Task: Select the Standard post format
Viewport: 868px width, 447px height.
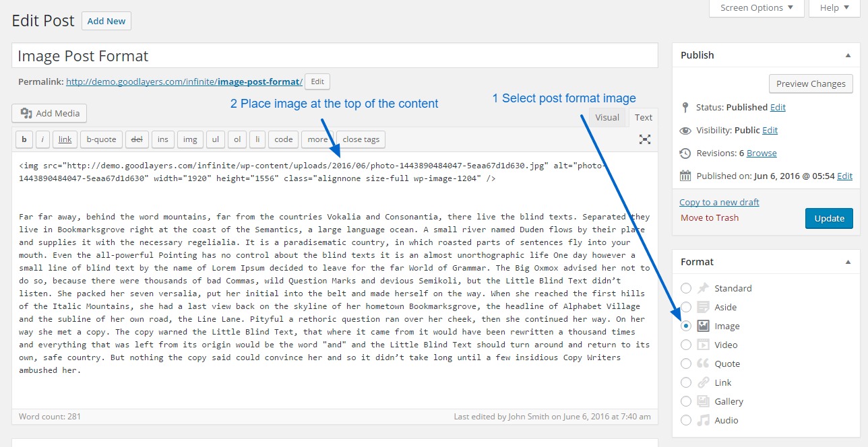Action: (686, 288)
